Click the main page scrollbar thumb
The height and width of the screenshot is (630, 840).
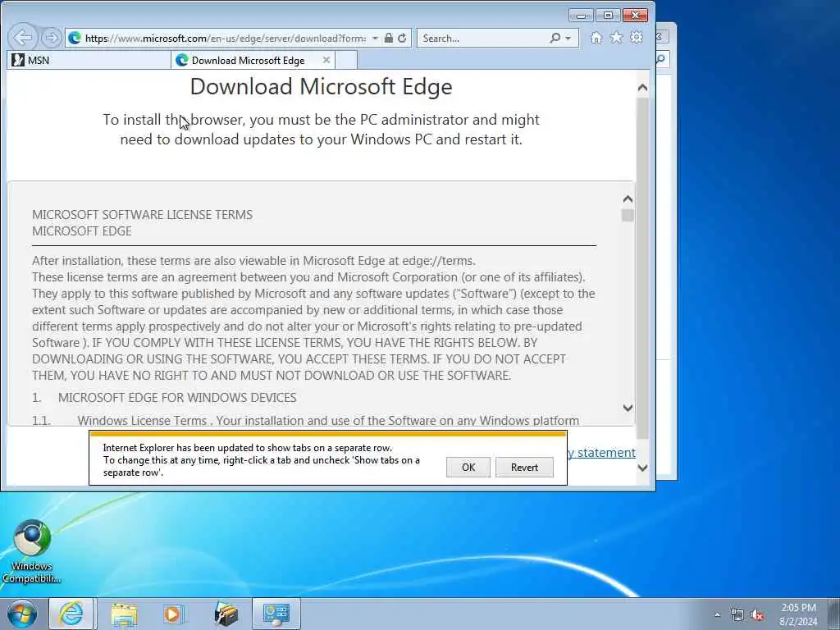click(x=642, y=268)
